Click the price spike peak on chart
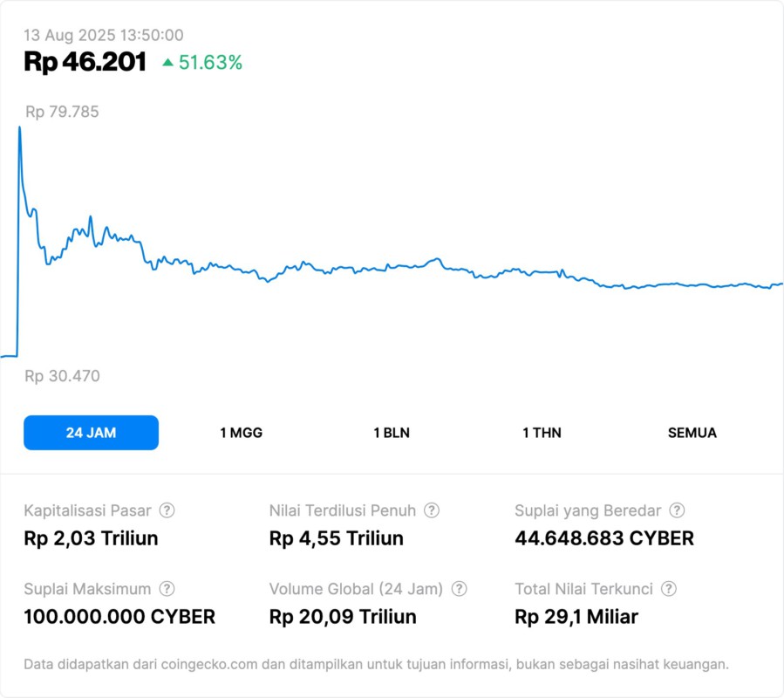 click(19, 129)
